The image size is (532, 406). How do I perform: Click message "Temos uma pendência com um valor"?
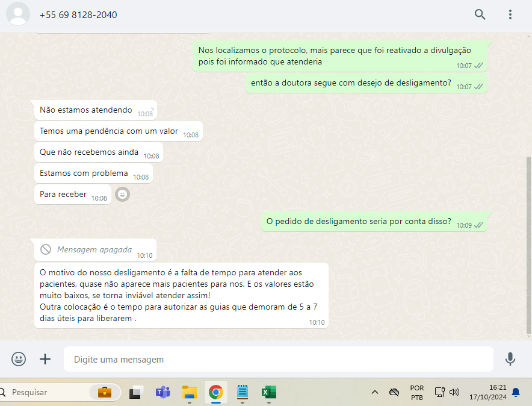click(119, 131)
